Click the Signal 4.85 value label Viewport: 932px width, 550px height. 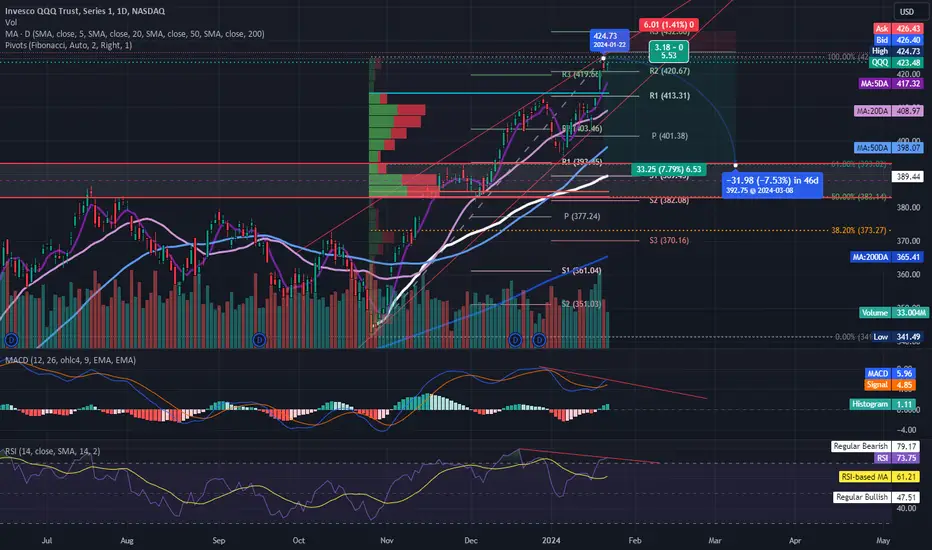click(x=890, y=385)
